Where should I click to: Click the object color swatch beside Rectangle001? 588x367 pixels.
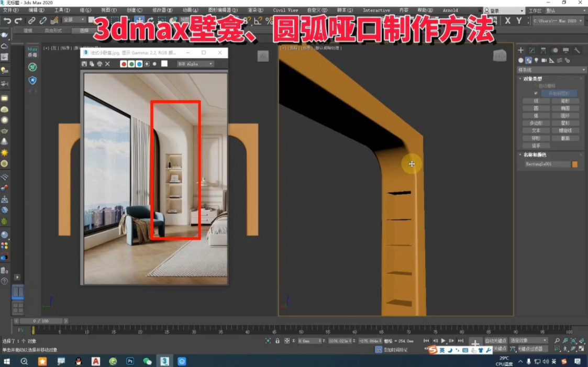(x=574, y=164)
